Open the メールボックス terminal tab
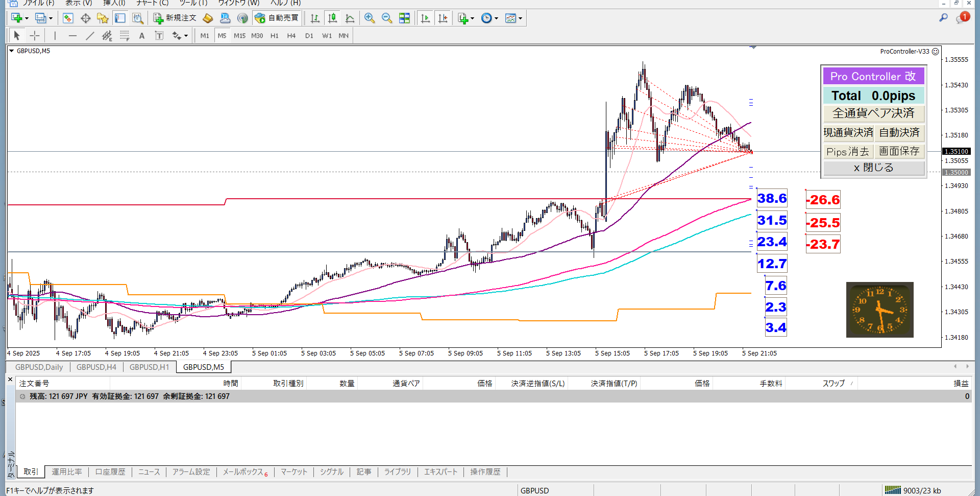Viewport: 980px width, 496px height. (x=245, y=472)
